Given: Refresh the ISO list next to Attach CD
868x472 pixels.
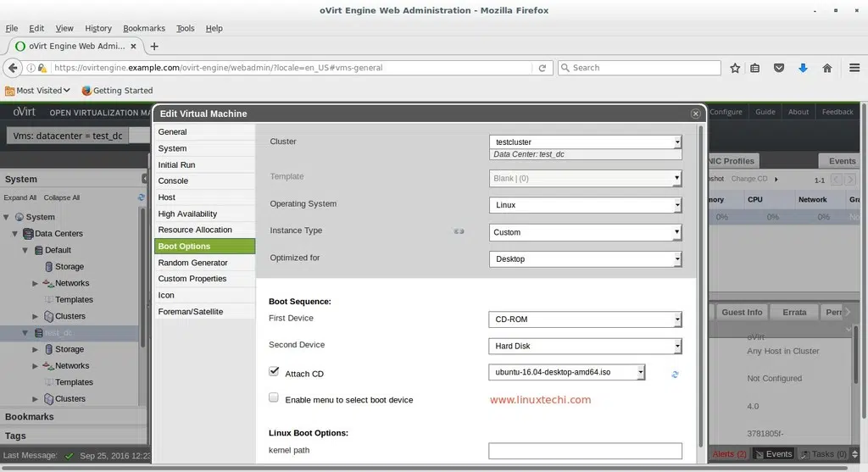Looking at the screenshot, I should click(675, 375).
